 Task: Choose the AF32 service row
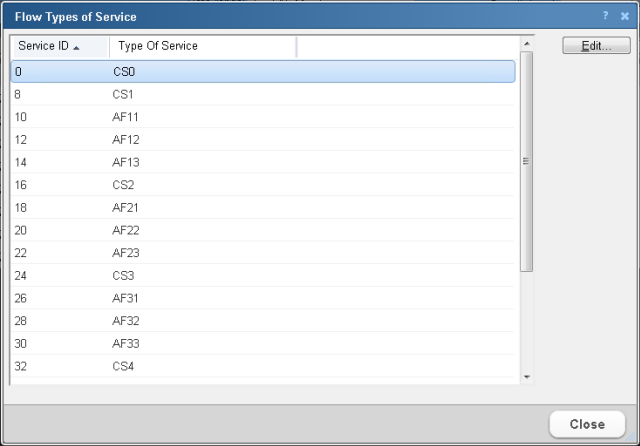262,321
